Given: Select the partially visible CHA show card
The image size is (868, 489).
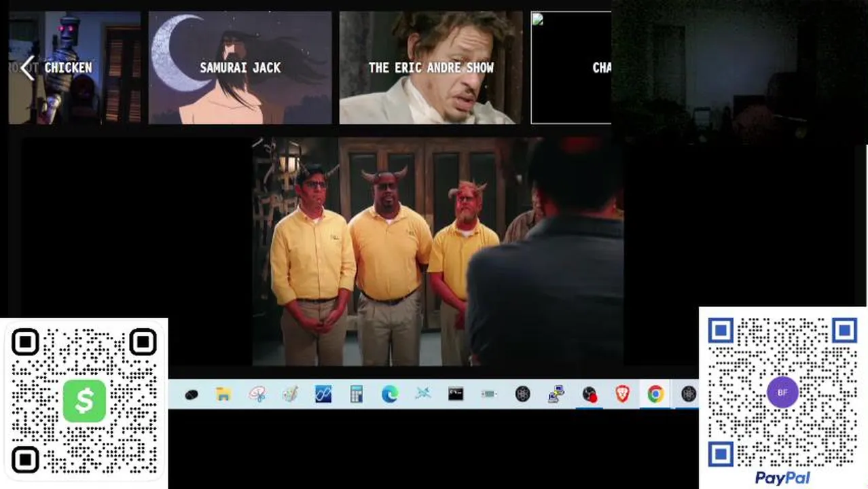Looking at the screenshot, I should (571, 67).
